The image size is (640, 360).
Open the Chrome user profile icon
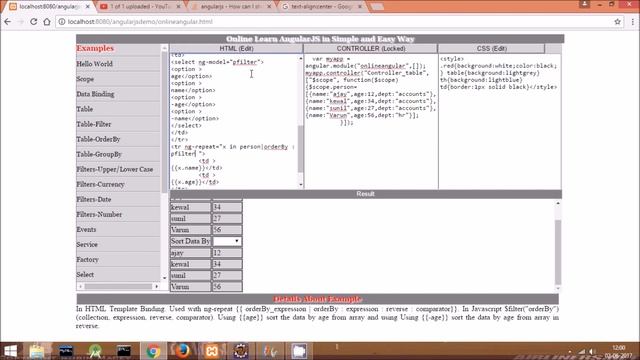[x=584, y=4]
